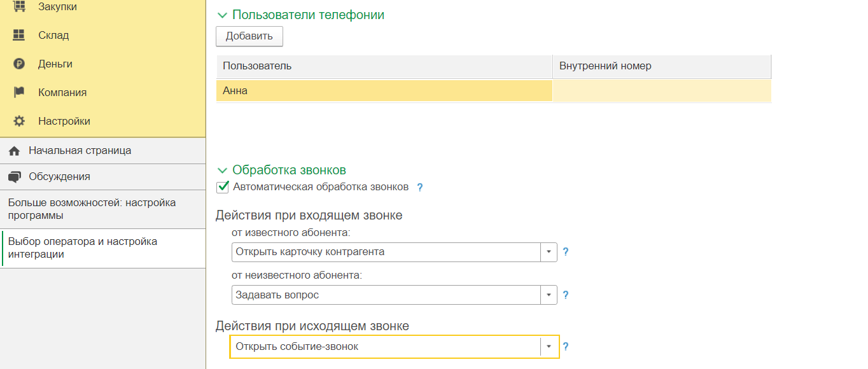Switch to Больше возможностей: настройка программы tab
Screen dimensions: 868x369
[x=92, y=209]
